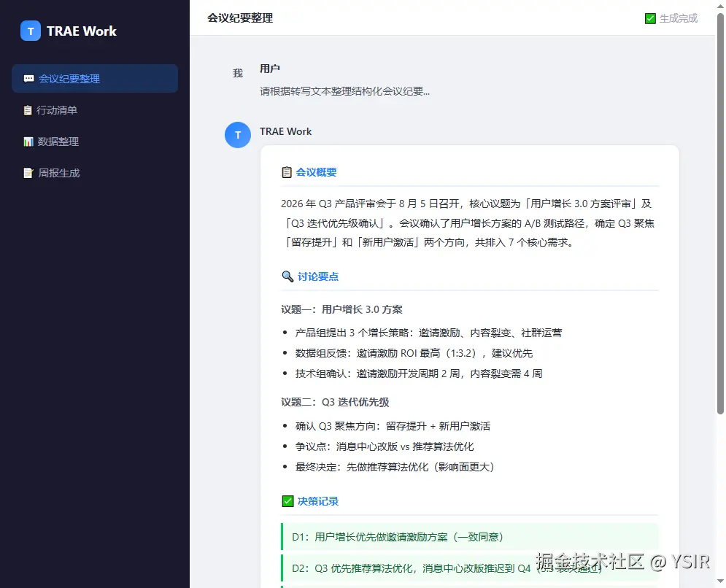Click the user prompt text 请根据转写文本整理结构化会议纪要
726x588 pixels.
[344, 91]
